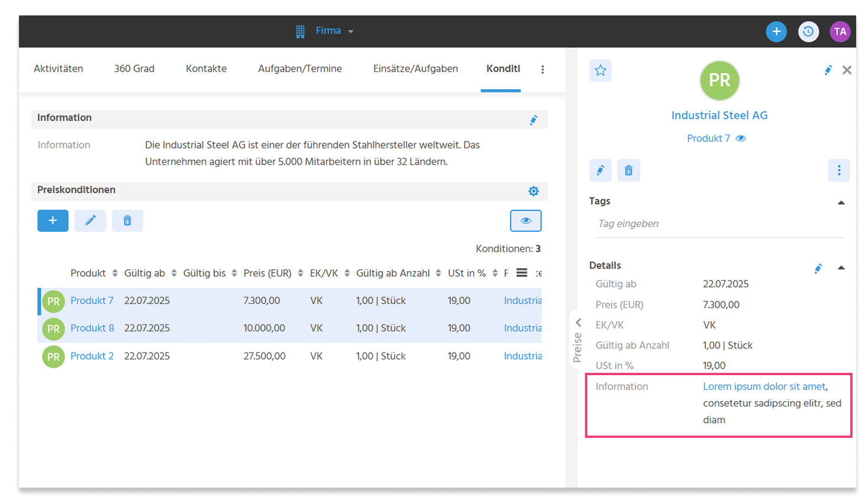Edit the Information section with its pencil icon
Image resolution: width=868 pixels, height=503 pixels.
(533, 120)
